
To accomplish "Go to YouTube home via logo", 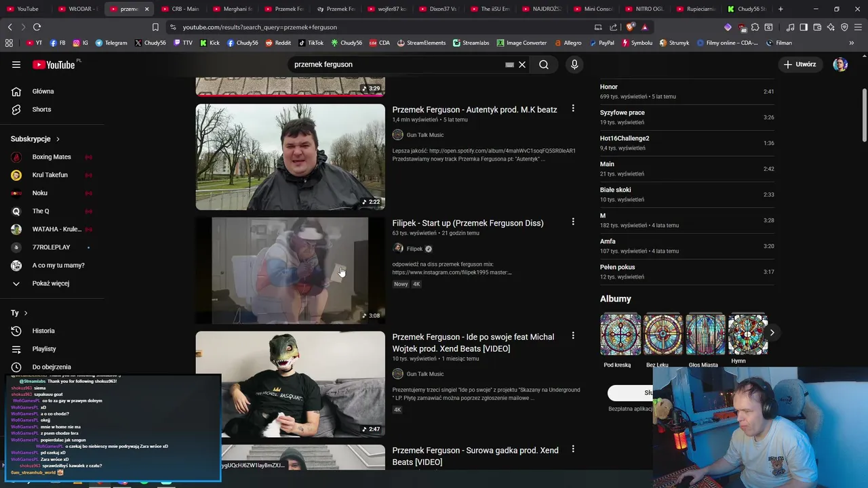I will [x=54, y=64].
